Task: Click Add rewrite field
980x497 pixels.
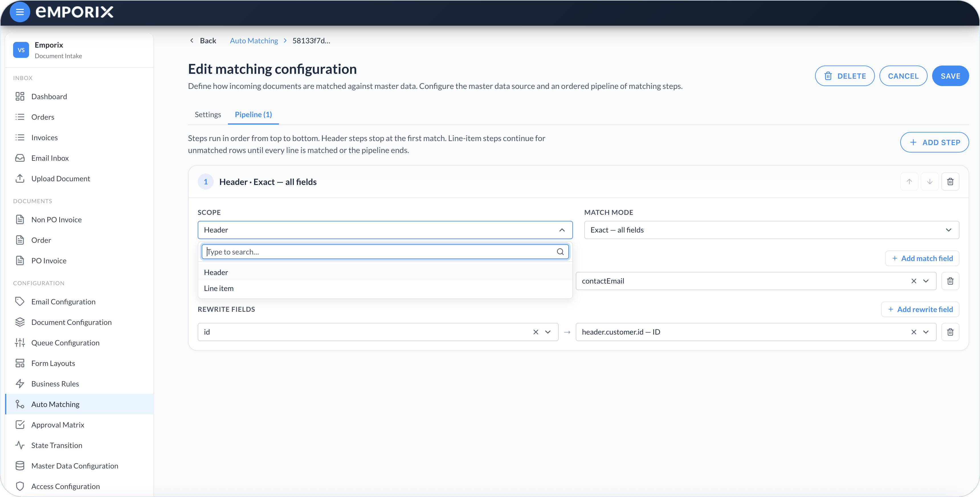Action: point(920,309)
